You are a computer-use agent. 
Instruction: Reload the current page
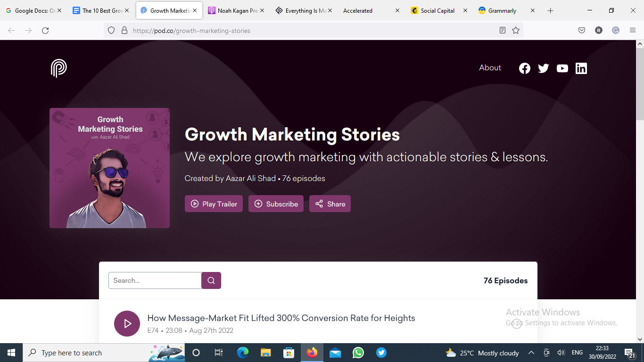45,31
